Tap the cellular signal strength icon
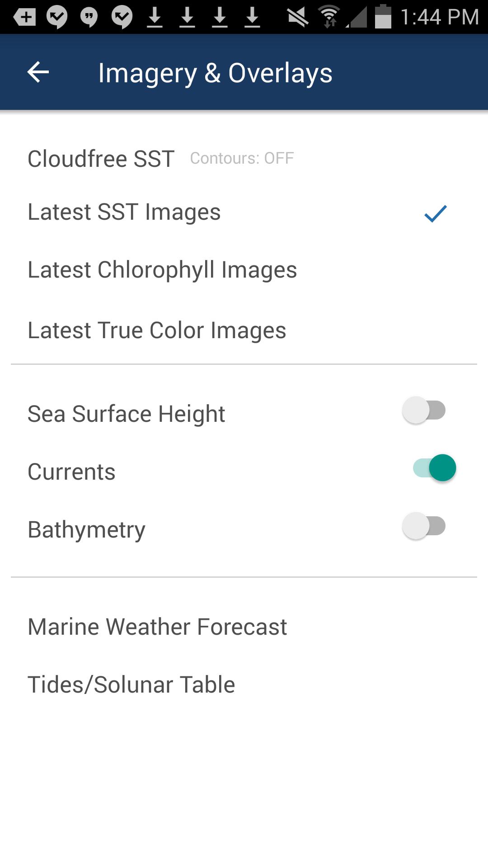Screen dimensions: 488x868 coord(357,17)
